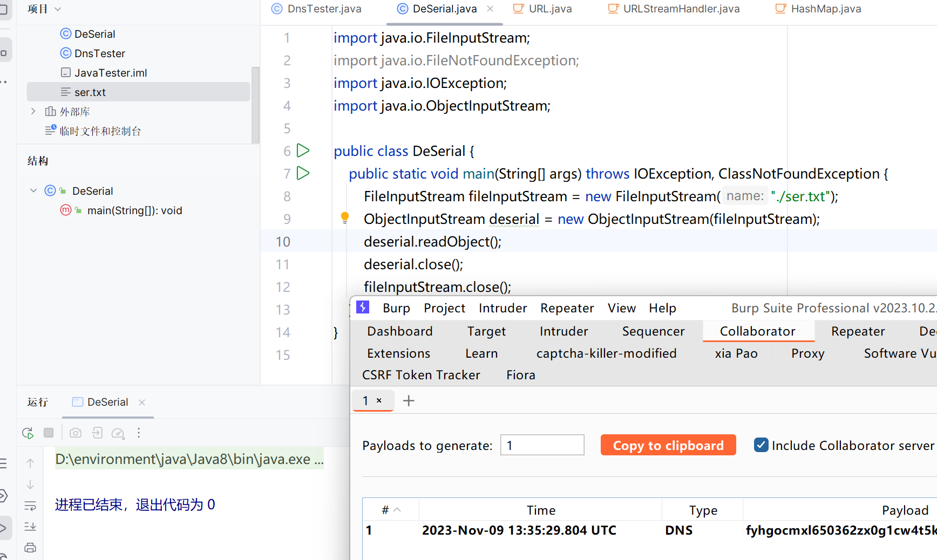
Task: Close the DeSerial.java editor tab
Action: 490,9
